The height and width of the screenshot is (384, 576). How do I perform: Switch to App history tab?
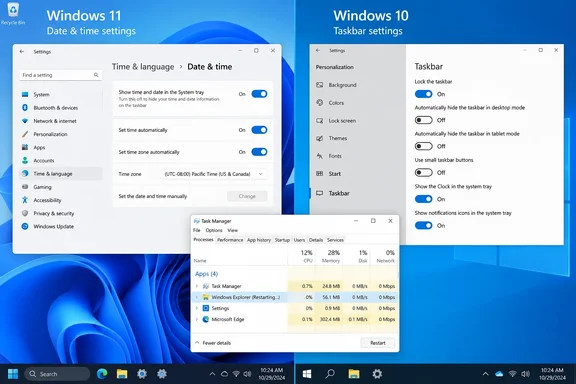click(259, 240)
